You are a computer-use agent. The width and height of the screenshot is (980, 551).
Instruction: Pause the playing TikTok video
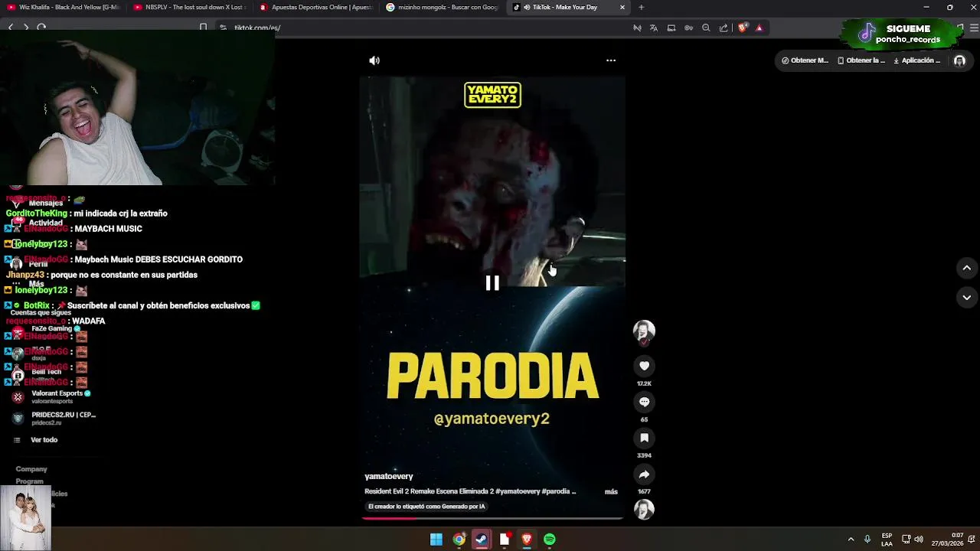coord(492,283)
